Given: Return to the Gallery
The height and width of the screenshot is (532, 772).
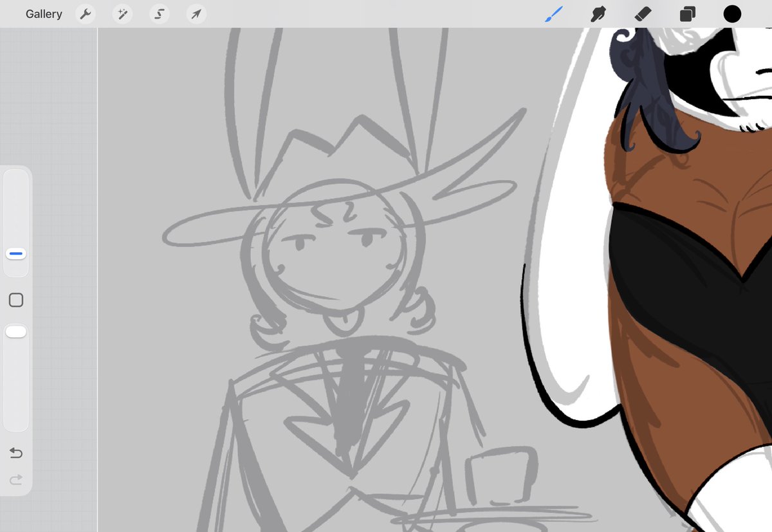Looking at the screenshot, I should coord(44,14).
